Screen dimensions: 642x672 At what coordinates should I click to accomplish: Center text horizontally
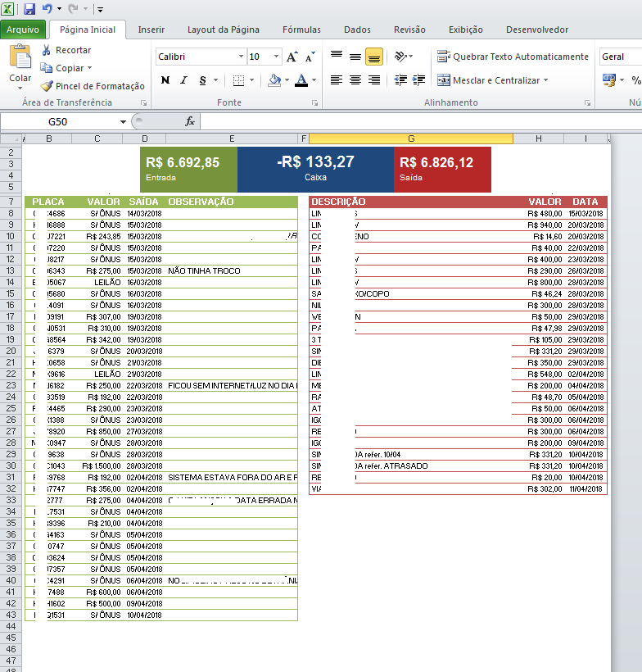tap(355, 80)
